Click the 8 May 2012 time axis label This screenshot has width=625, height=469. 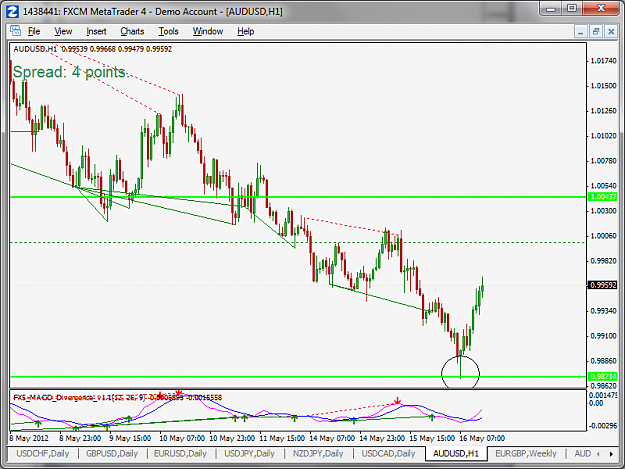click(x=29, y=438)
